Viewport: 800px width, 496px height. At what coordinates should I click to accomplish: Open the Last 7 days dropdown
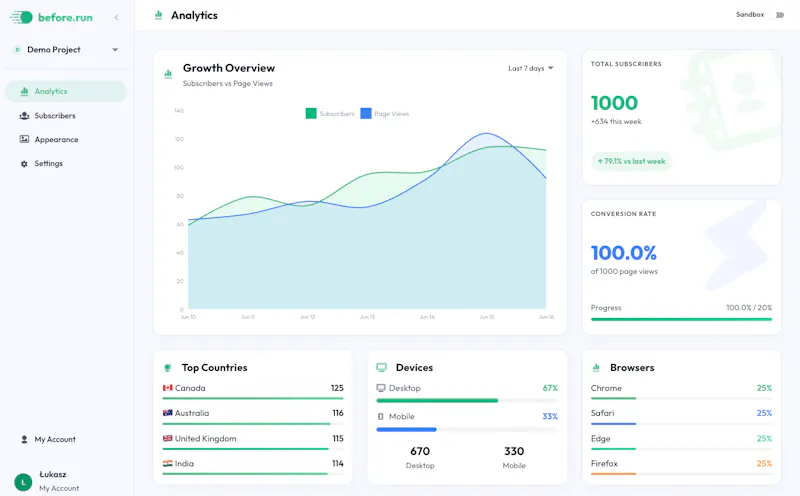(531, 68)
